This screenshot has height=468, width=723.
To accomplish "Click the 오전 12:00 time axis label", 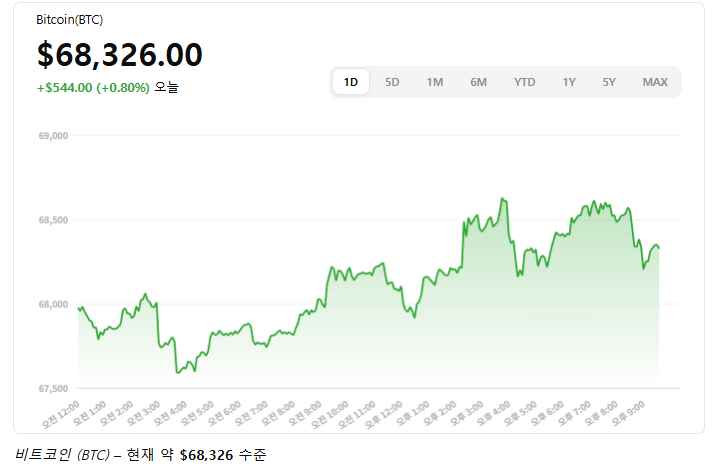I will point(60,410).
